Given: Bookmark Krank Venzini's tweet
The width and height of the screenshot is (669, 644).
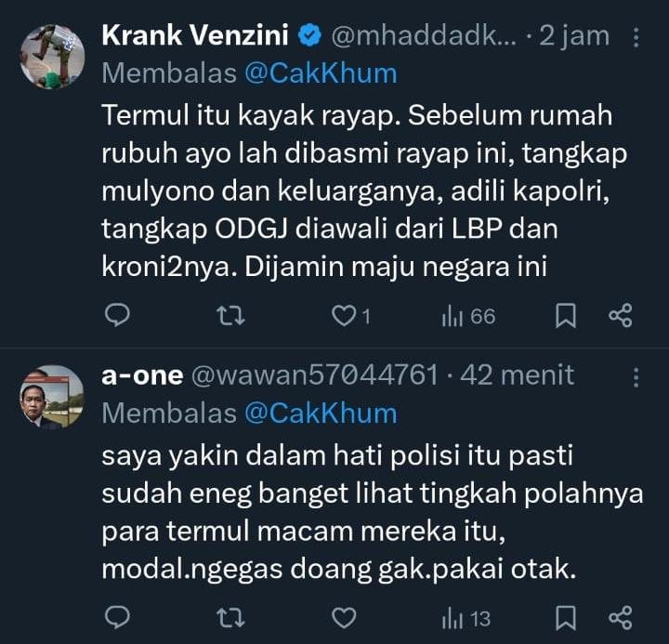Looking at the screenshot, I should pos(565,317).
